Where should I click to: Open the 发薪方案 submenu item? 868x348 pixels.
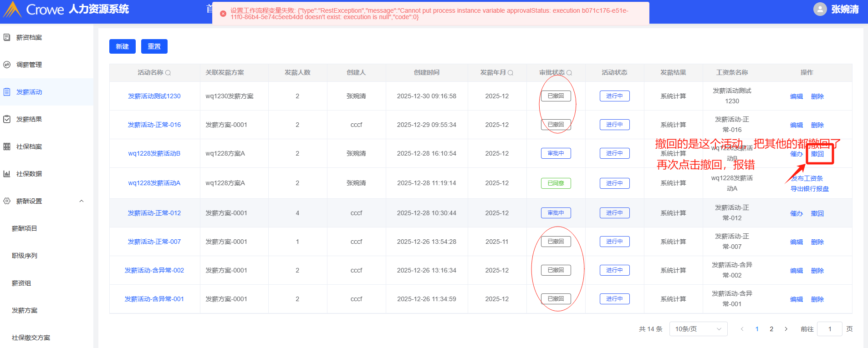[25, 310]
